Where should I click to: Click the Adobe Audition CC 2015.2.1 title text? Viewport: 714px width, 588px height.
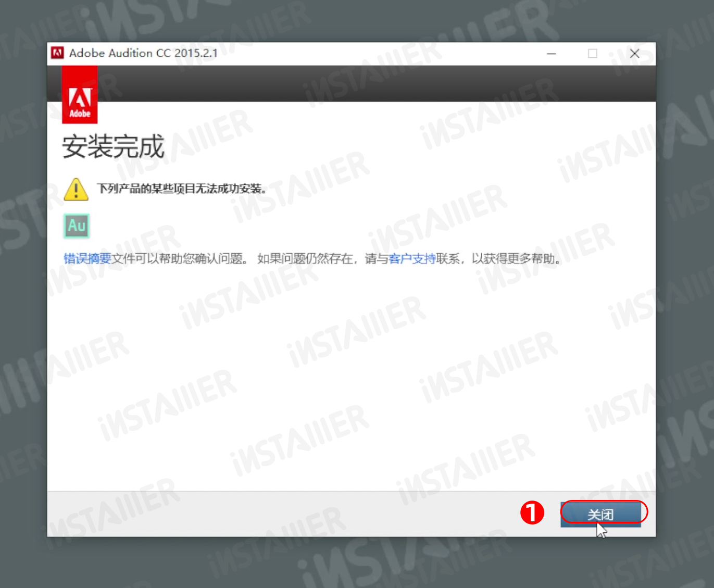(x=143, y=53)
